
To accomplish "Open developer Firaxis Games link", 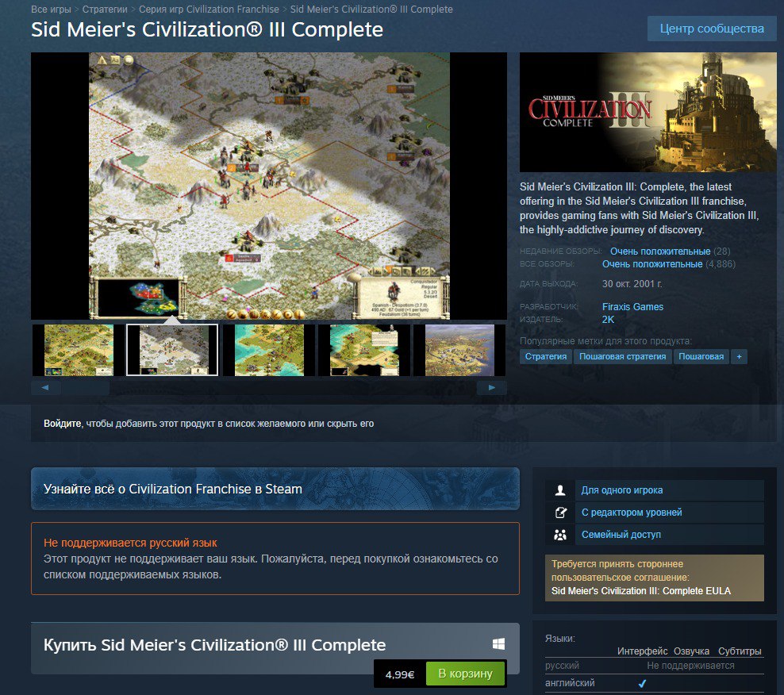I will [632, 306].
